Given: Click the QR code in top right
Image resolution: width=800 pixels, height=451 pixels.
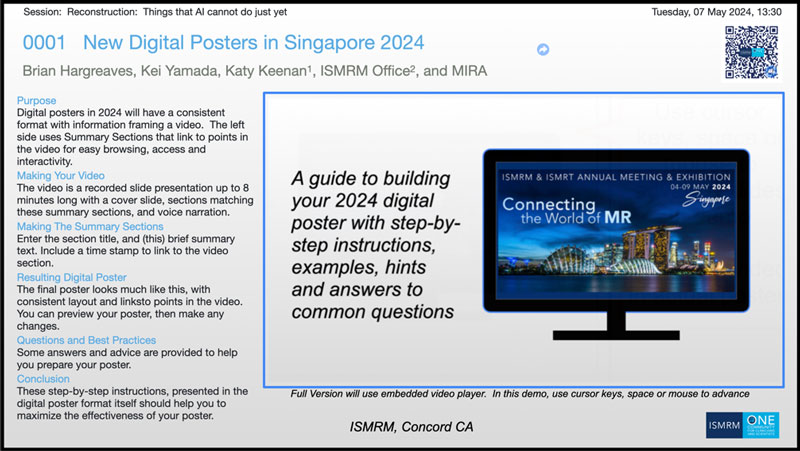Looking at the screenshot, I should tap(751, 52).
